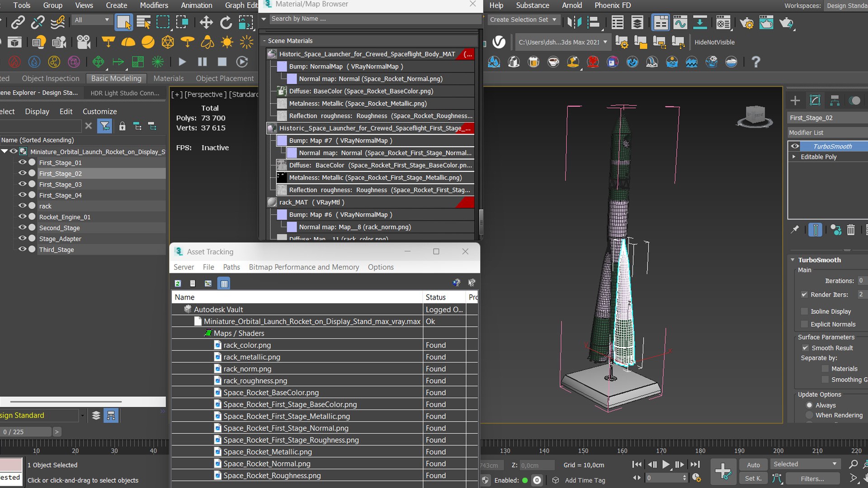
Task: Open the Modifiers menu
Action: [x=154, y=5]
